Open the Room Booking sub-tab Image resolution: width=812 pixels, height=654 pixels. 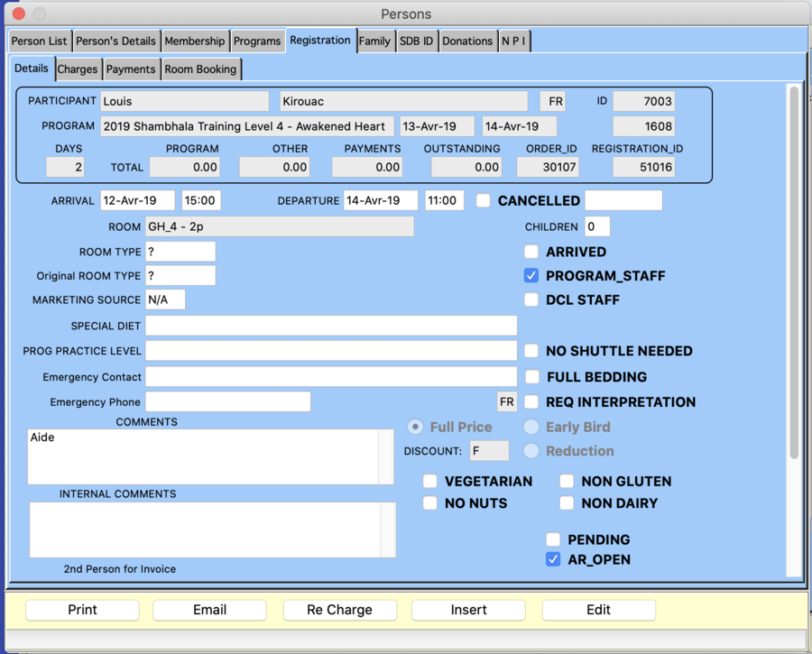tap(200, 69)
